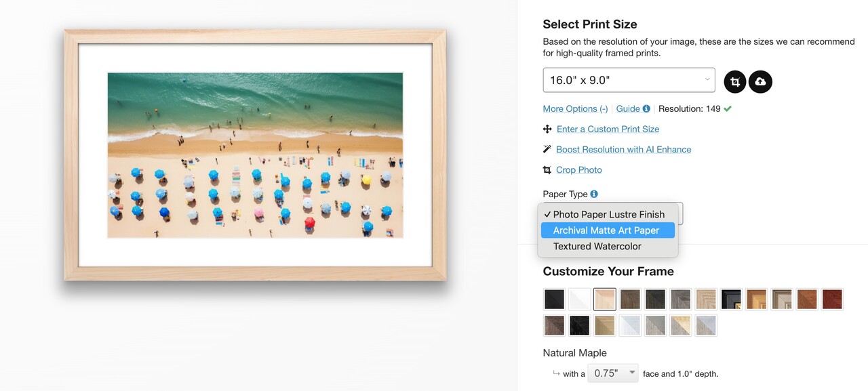Click the green resolution checkmark icon
Image resolution: width=868 pixels, height=391 pixels.
(728, 108)
